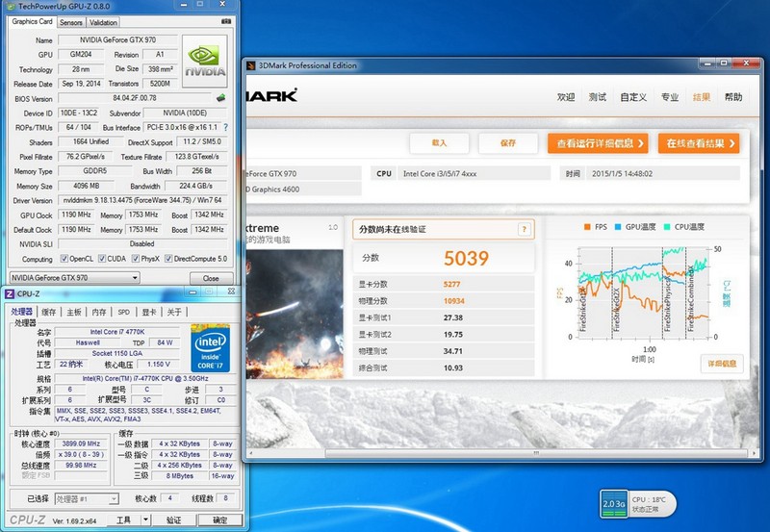Click the Intel Core i7 4770K name field
Screen dimensions: 770x532
[117, 332]
